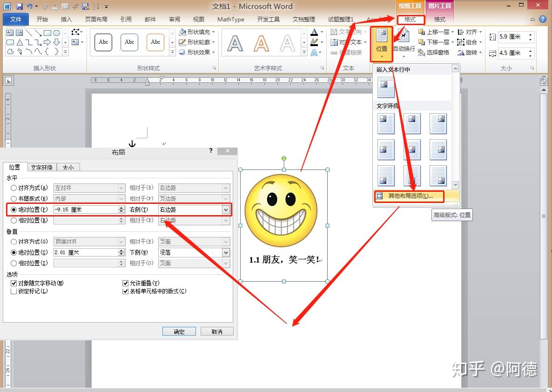Expand the shapes gallery more arrow
The height and width of the screenshot is (392, 552).
[66, 52]
